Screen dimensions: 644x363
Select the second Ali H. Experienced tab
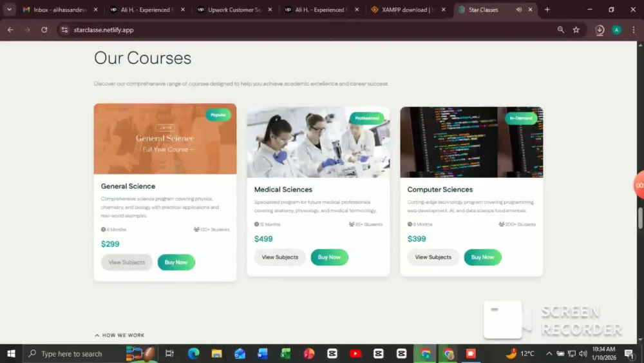(321, 10)
